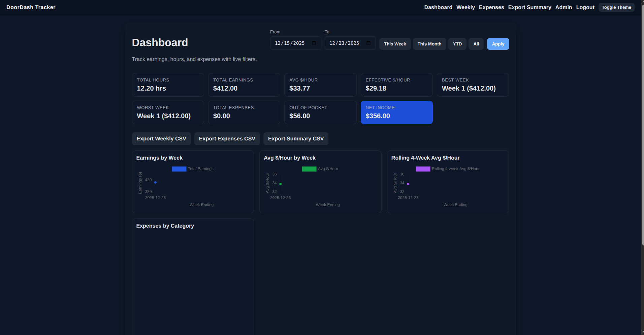Navigate to the Weekly page
This screenshot has width=644, height=335.
click(x=465, y=7)
